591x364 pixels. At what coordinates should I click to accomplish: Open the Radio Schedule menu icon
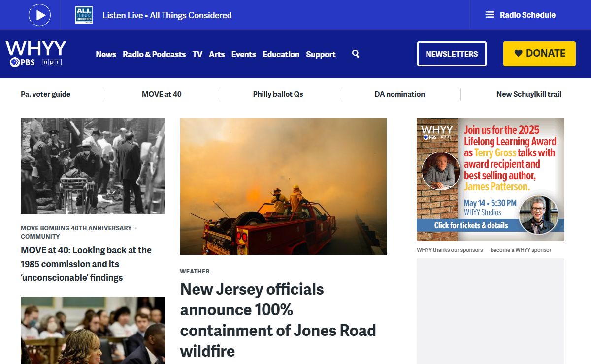click(x=490, y=15)
